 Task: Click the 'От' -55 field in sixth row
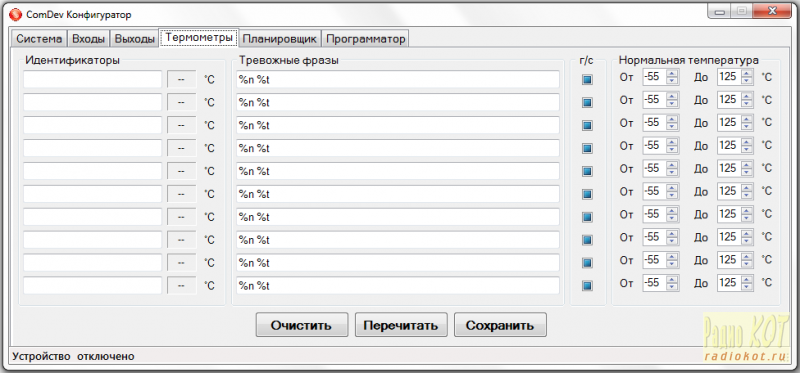click(x=655, y=191)
